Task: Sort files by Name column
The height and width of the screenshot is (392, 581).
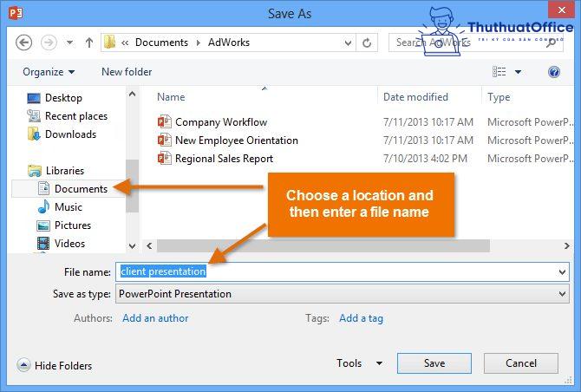Action: click(171, 97)
